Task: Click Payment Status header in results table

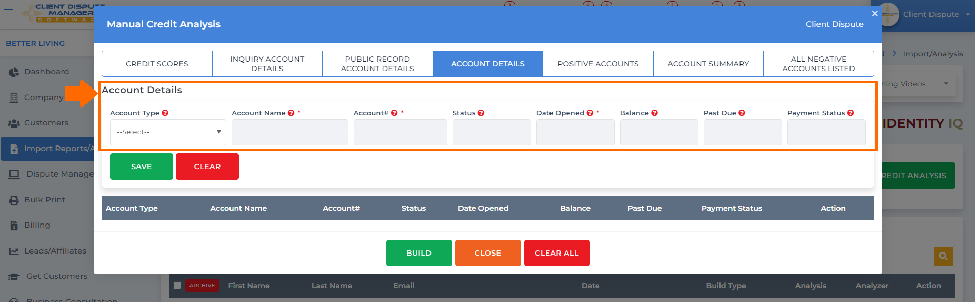Action: pyautogui.click(x=732, y=208)
